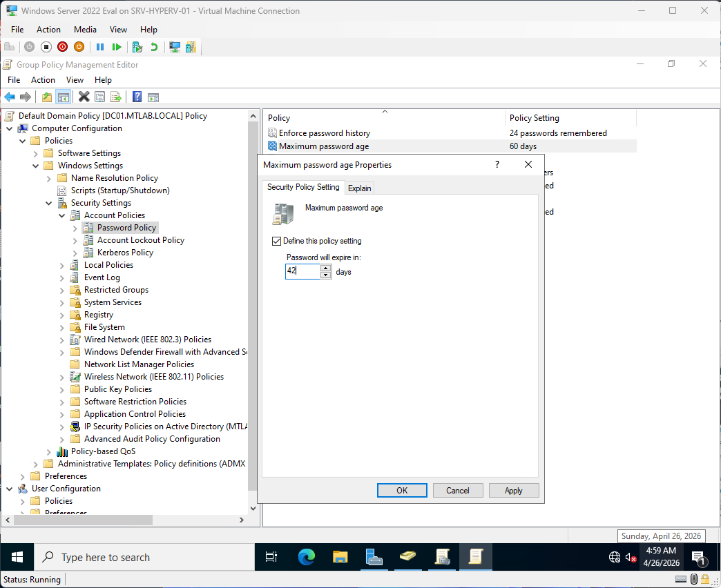Increase password expire days with up arrow
721x588 pixels.
pos(325,268)
